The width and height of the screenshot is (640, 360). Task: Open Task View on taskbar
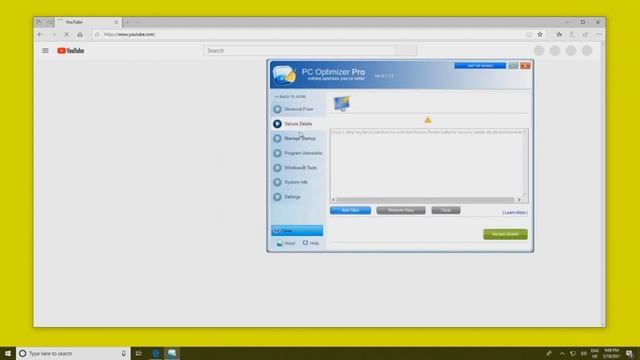click(x=139, y=353)
